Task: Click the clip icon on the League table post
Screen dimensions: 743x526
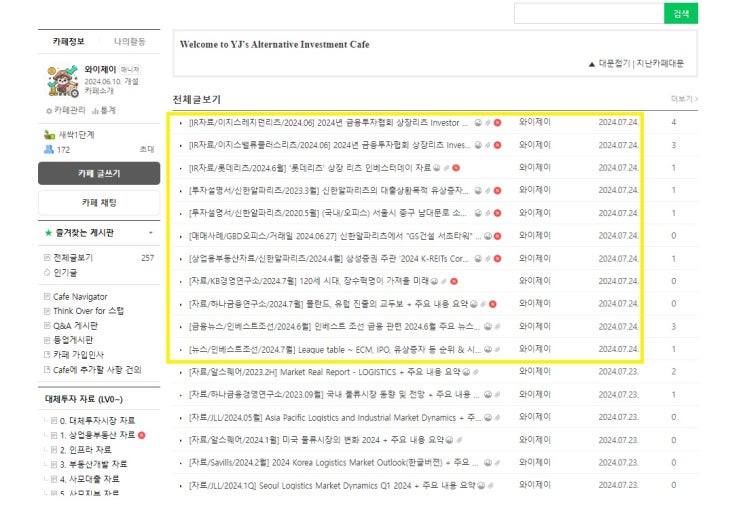Action: tap(497, 350)
